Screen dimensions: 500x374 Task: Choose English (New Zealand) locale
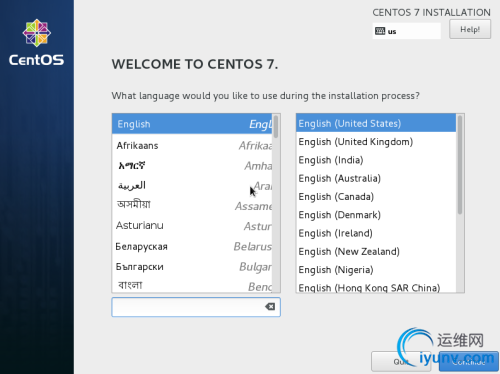[x=376, y=252]
